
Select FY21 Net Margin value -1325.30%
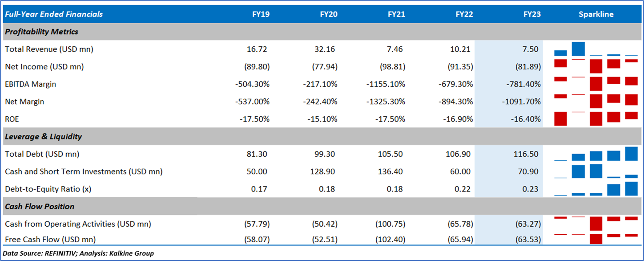[386, 102]
